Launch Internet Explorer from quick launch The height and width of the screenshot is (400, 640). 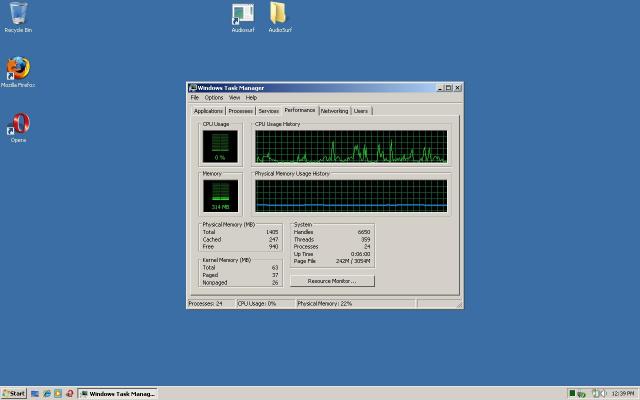pos(47,393)
